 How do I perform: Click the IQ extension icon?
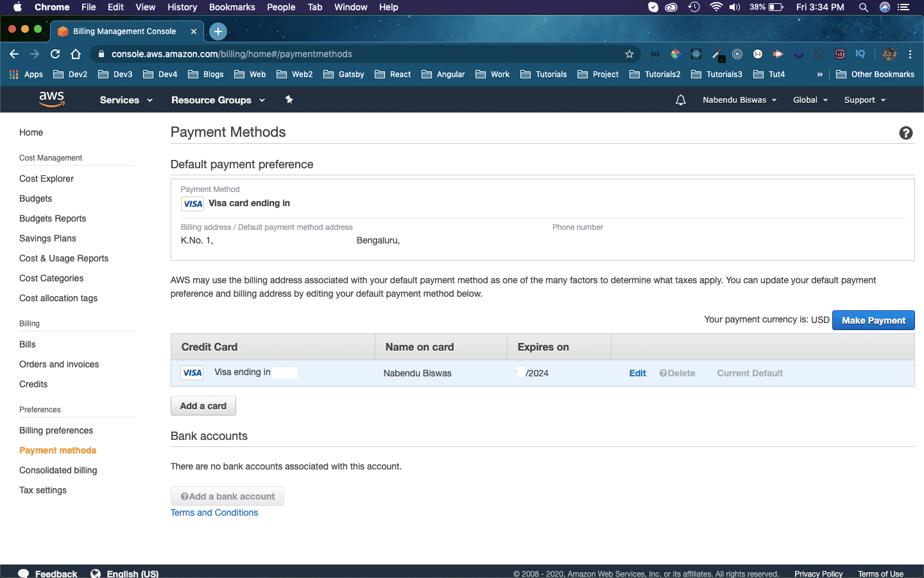click(860, 54)
